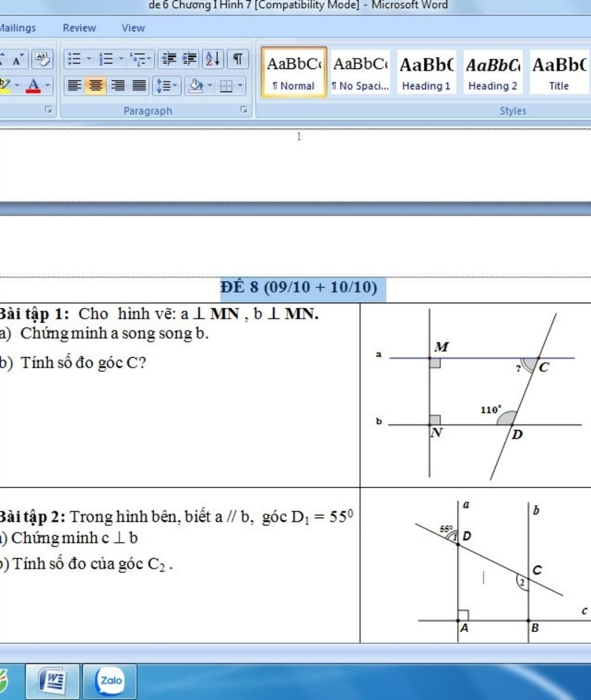The width and height of the screenshot is (591, 700).
Task: Open the Highlight Color dropdown arrow
Action: (x=17, y=85)
